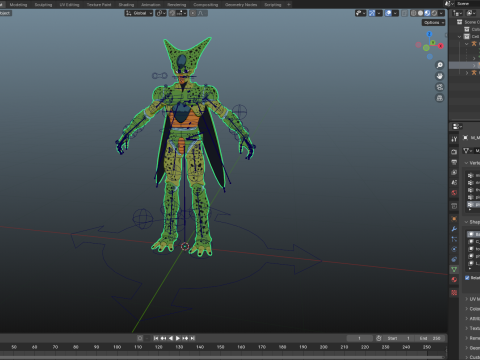The image size is (480, 360).
Task: Click the pan view hand icon
Action: point(440,76)
